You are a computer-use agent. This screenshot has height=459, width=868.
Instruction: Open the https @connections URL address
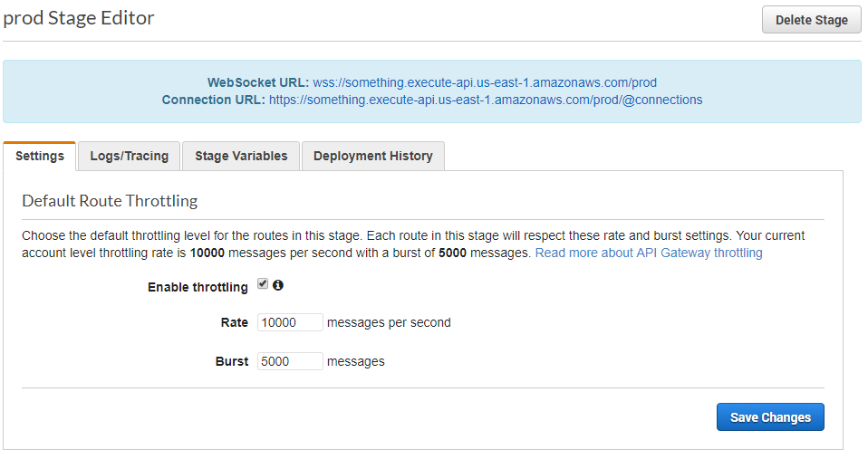click(x=486, y=100)
